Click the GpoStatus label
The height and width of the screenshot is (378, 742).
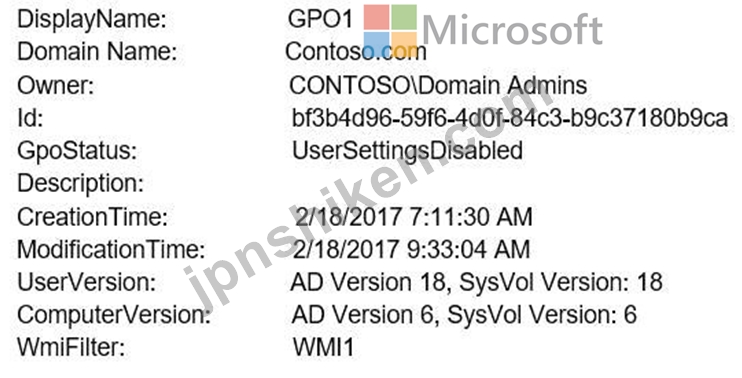77,152
